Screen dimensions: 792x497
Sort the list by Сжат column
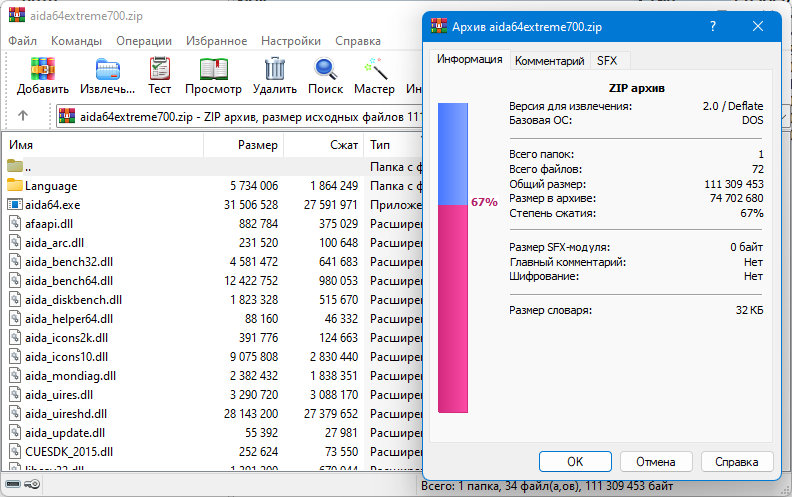pos(323,145)
